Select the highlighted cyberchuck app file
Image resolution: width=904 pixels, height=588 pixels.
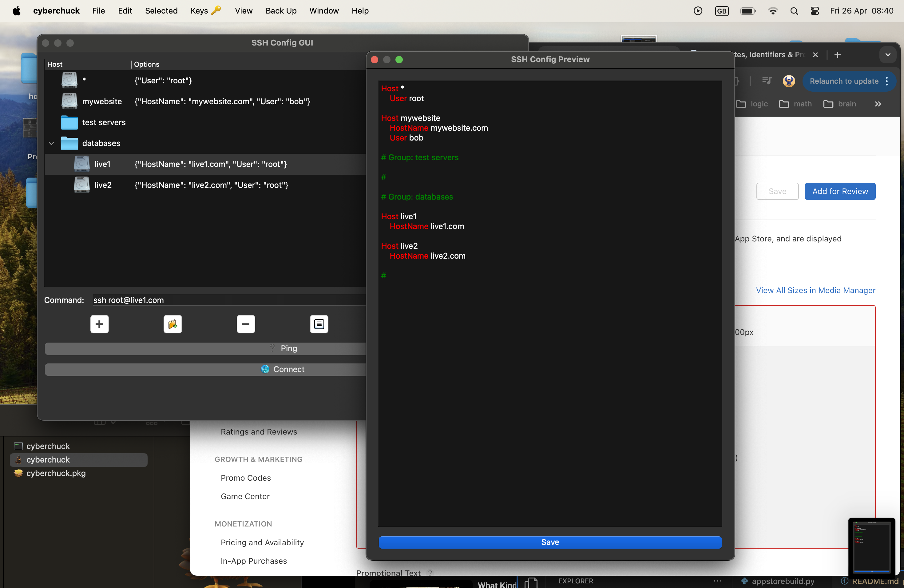(78, 460)
